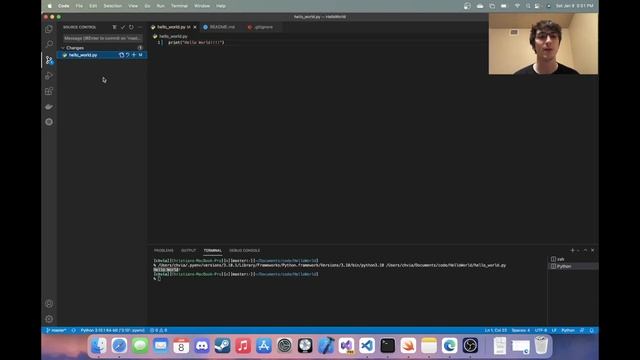Open the Run menu
This screenshot has height=360, width=640.
pos(160,6)
